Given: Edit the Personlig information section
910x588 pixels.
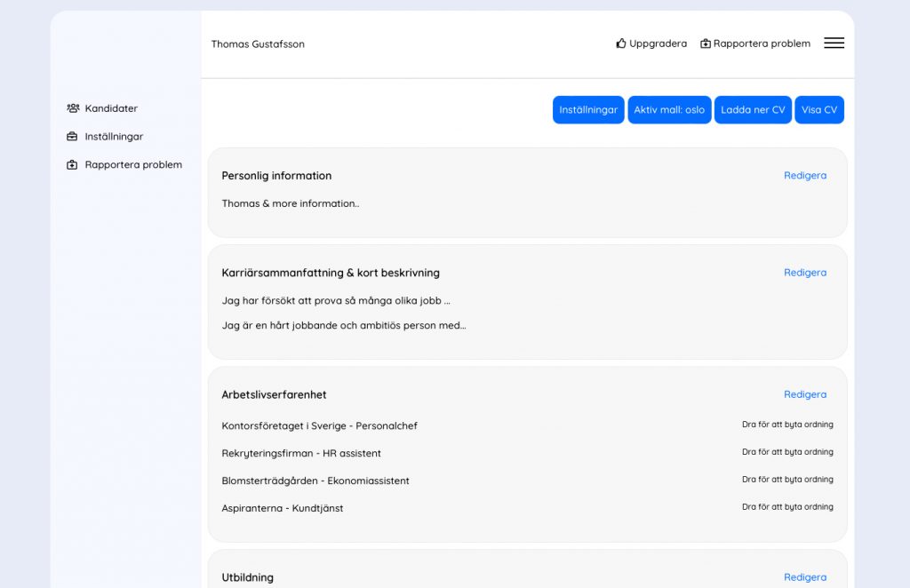Looking at the screenshot, I should pos(804,176).
